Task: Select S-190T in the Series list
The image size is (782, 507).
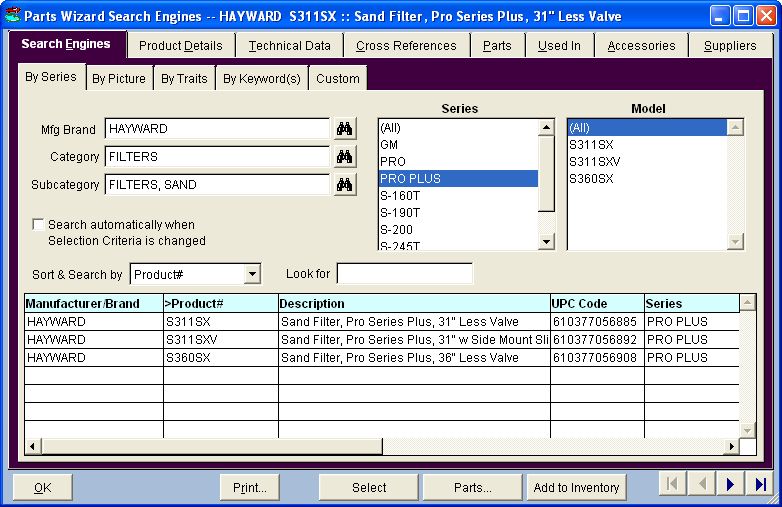Action: [x=458, y=213]
